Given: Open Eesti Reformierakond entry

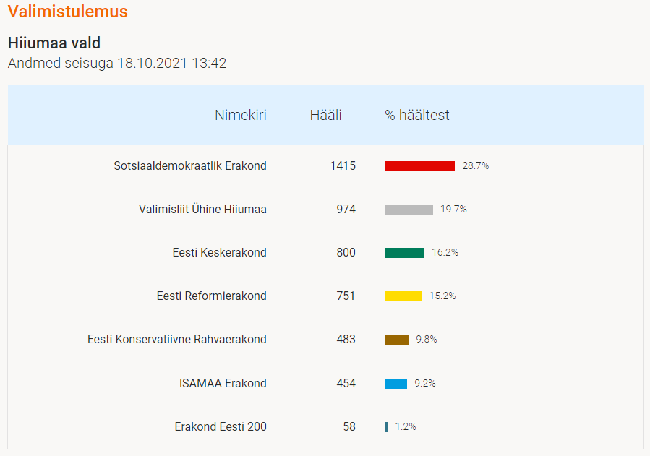Looking at the screenshot, I should [x=212, y=296].
